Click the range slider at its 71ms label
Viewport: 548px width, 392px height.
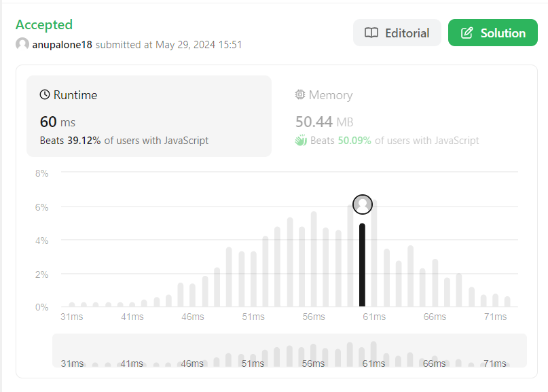(495, 363)
